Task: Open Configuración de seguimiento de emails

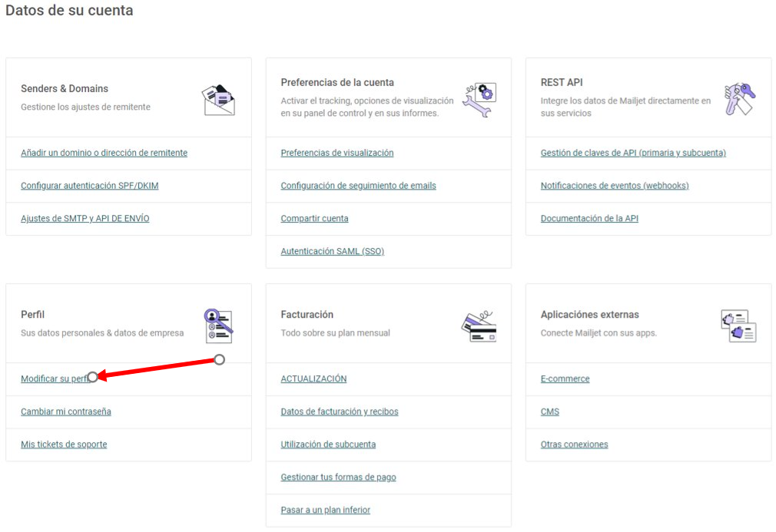Action: coord(358,186)
